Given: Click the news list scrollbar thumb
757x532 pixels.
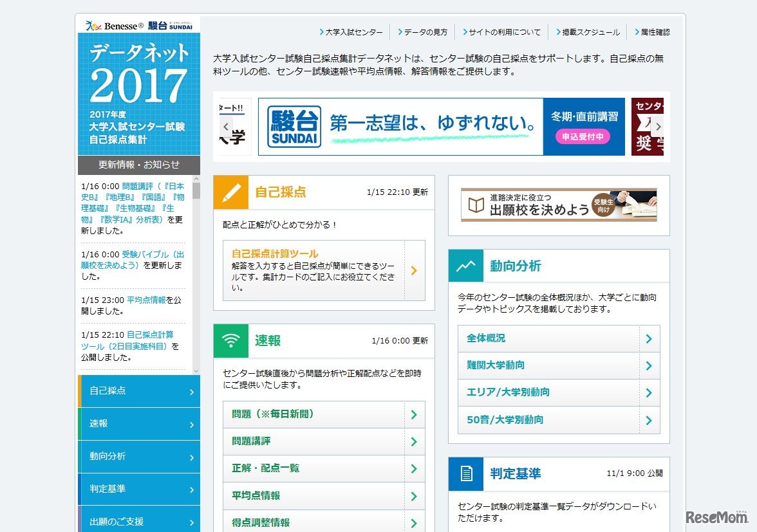Looking at the screenshot, I should pyautogui.click(x=196, y=191).
